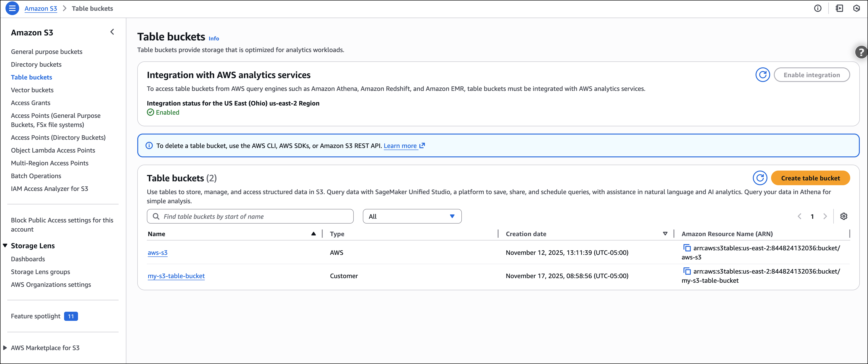The width and height of the screenshot is (868, 364).
Task: Copy the ARN of my-s3-table-bucket
Action: (x=687, y=271)
